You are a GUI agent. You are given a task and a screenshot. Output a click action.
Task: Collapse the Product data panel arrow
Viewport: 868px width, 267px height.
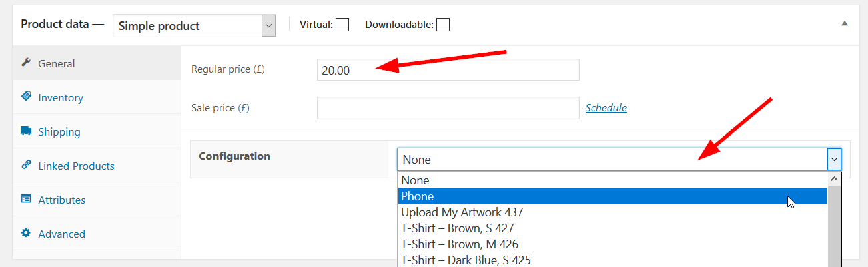845,23
